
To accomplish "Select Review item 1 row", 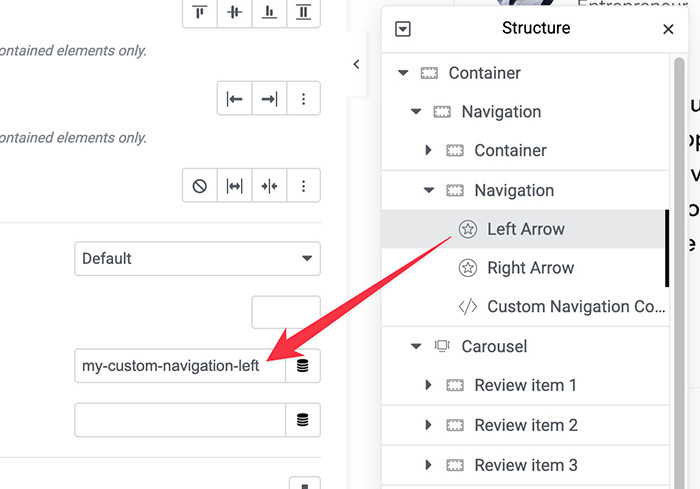I will click(x=525, y=385).
